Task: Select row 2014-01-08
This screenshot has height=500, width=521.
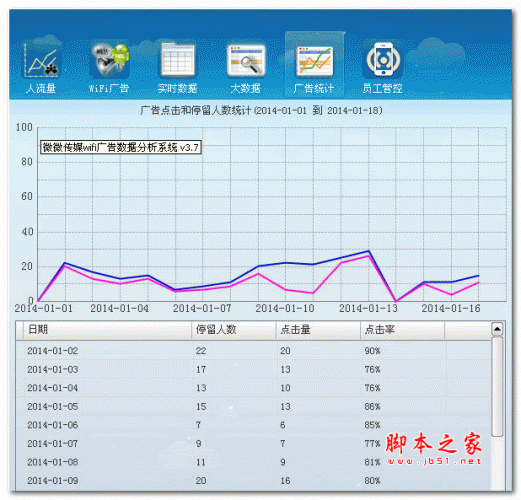Action: 253,462
